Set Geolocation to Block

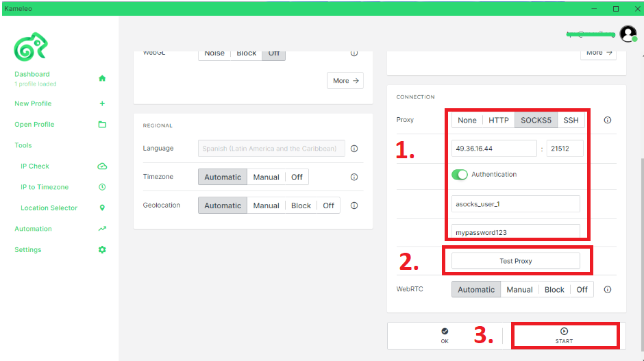pos(301,206)
